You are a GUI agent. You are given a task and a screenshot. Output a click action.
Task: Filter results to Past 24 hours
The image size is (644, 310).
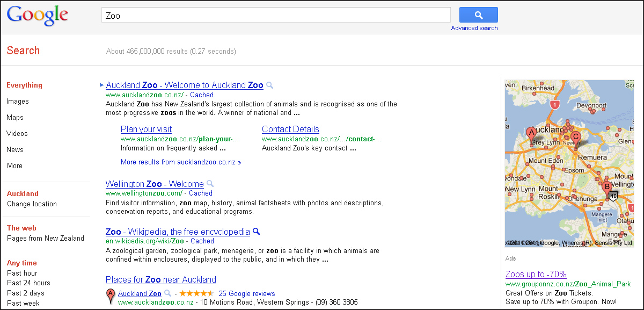(28, 283)
